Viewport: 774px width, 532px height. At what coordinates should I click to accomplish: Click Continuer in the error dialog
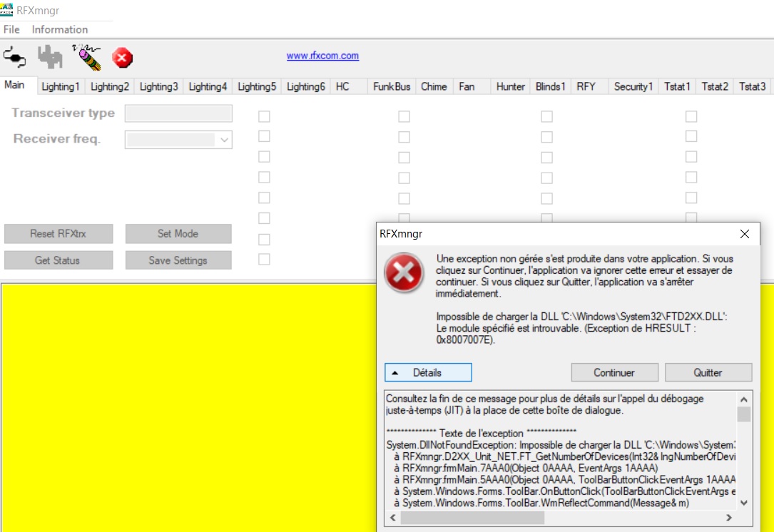click(x=614, y=372)
